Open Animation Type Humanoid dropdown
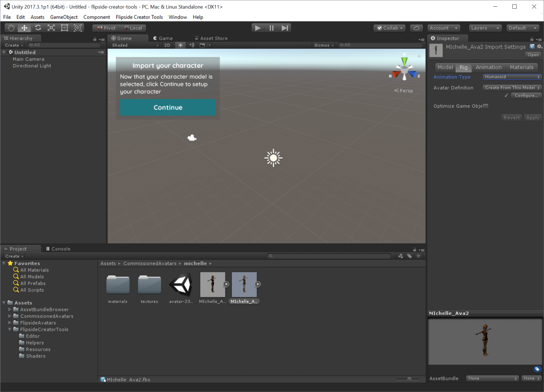The height and width of the screenshot is (392, 544). point(512,77)
